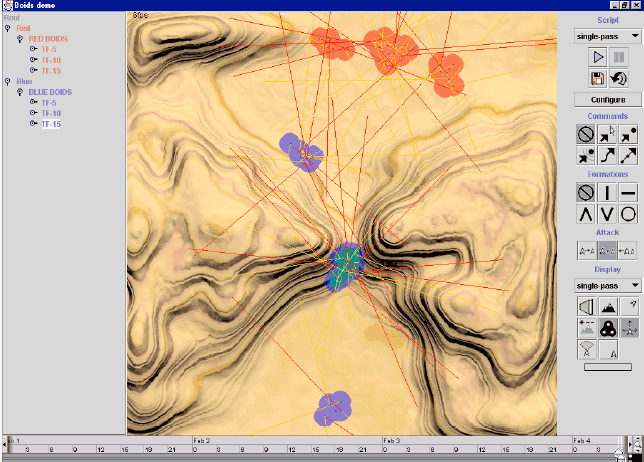Select the vertical line formation icon
644x462 pixels.
(607, 192)
